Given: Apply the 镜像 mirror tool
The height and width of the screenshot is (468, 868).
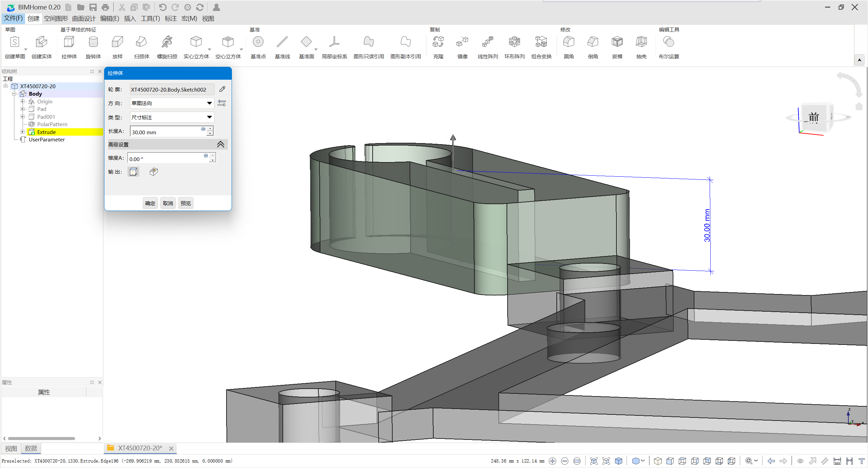Looking at the screenshot, I should (x=462, y=47).
